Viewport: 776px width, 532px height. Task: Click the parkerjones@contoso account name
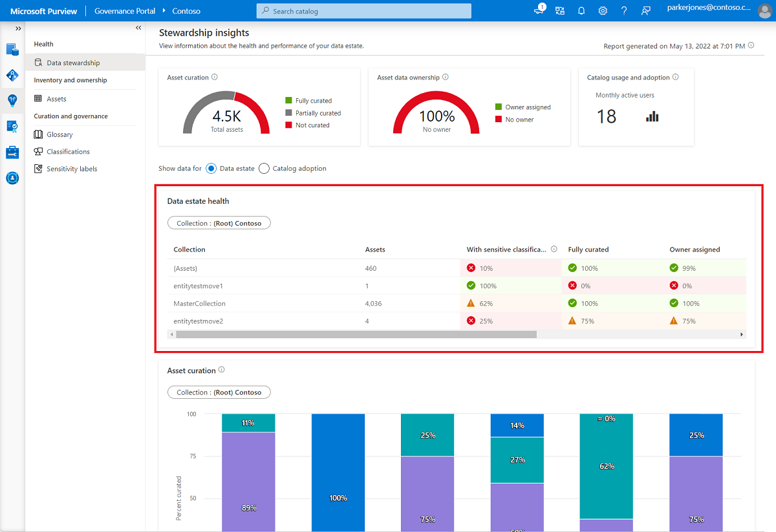(710, 8)
